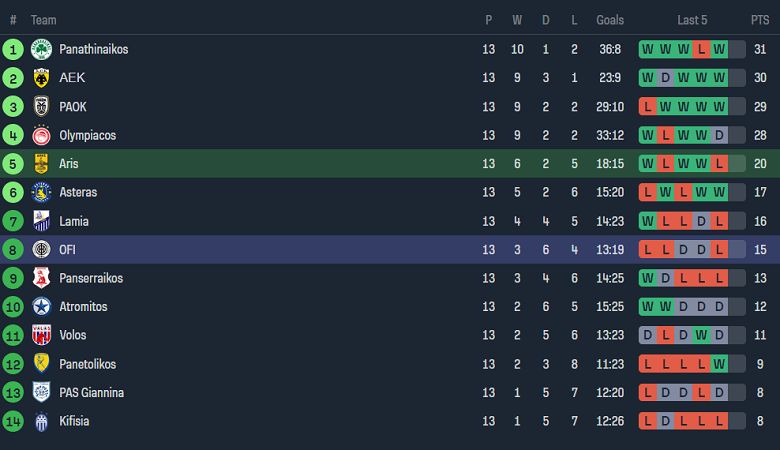Click position number 1 green badge
Screen dimensions: 780x450
click(x=13, y=49)
